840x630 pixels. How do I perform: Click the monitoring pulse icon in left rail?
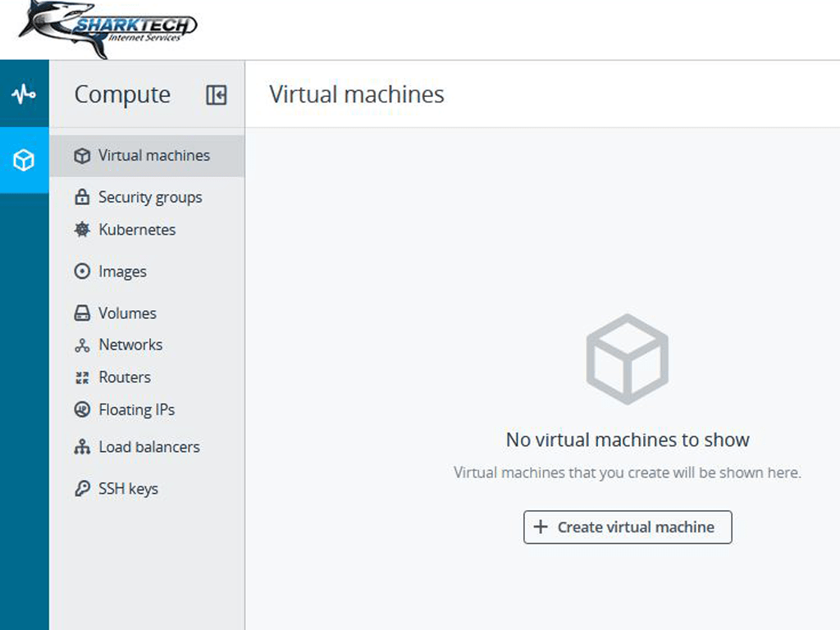(24, 94)
